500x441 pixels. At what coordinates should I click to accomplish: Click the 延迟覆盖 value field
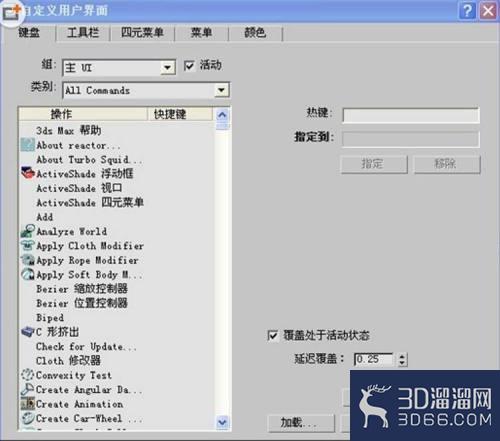374,359
